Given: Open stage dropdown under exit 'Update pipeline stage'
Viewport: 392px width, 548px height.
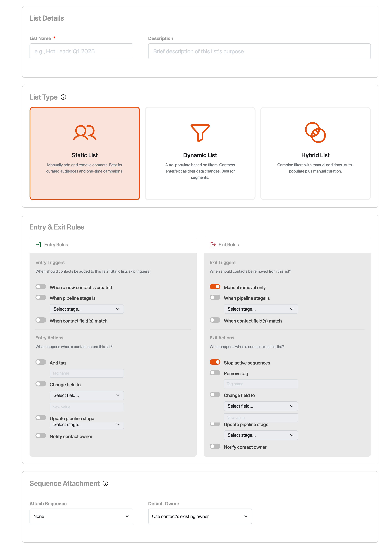Looking at the screenshot, I should coord(261,435).
